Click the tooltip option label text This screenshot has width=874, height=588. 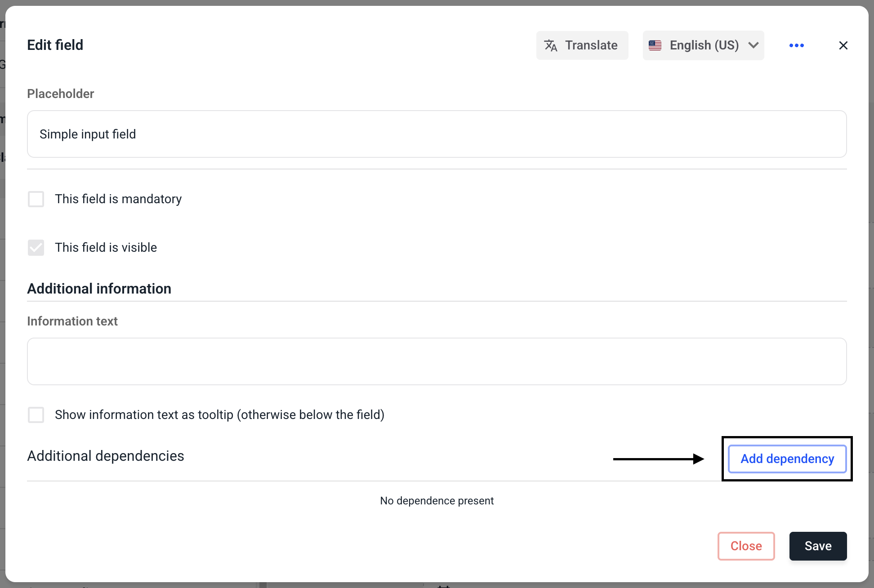click(219, 414)
